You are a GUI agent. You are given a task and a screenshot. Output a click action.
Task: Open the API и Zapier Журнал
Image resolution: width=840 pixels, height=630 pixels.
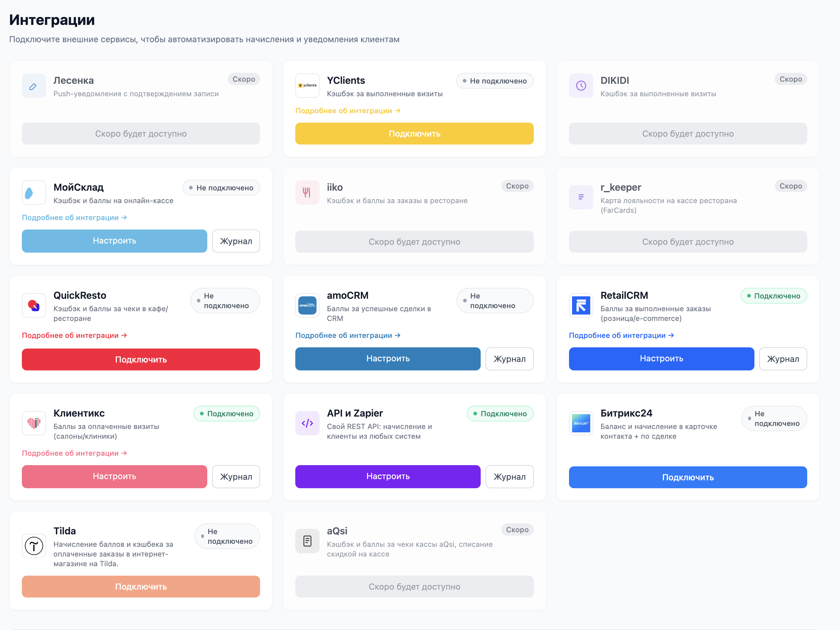[509, 476]
